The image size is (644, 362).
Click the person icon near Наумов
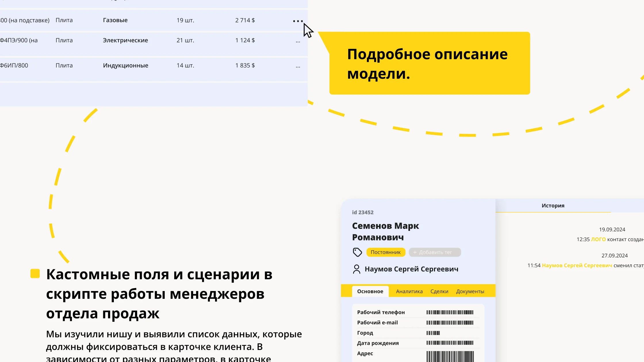pos(356,269)
